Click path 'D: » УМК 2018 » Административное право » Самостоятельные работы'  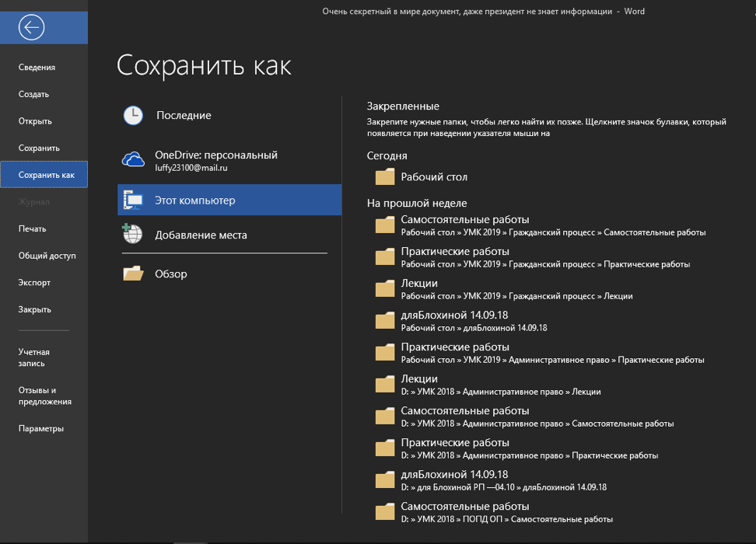537,424
